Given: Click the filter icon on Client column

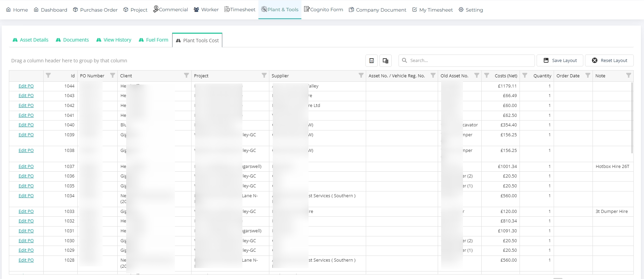Looking at the screenshot, I should 186,75.
